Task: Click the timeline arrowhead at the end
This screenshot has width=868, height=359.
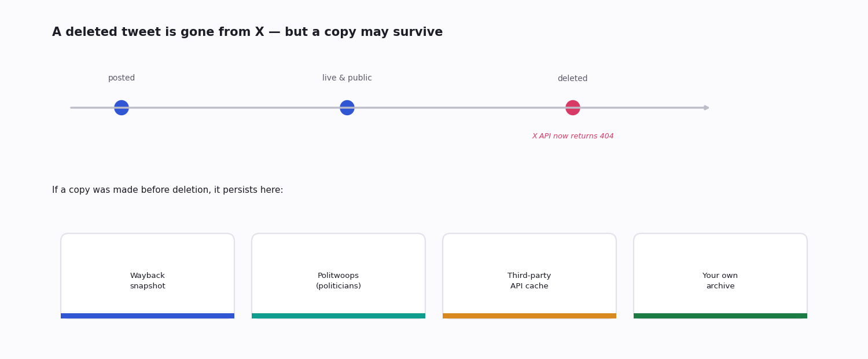Action: [x=707, y=108]
